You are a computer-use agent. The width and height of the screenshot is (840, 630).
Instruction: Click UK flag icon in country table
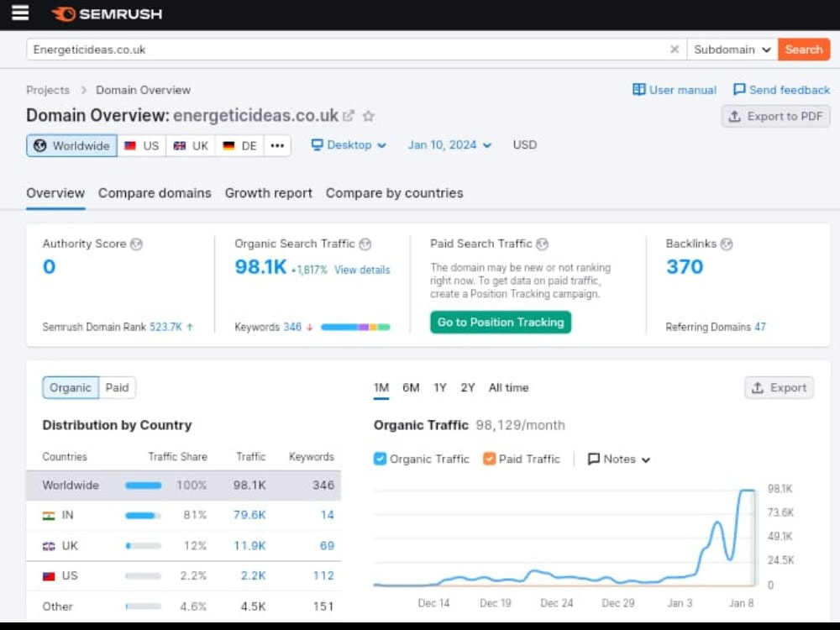pos(49,546)
